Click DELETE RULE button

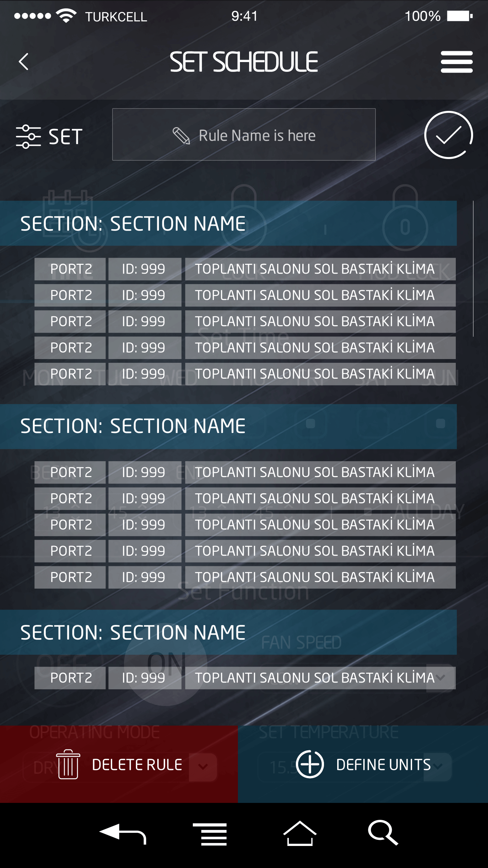point(119,764)
